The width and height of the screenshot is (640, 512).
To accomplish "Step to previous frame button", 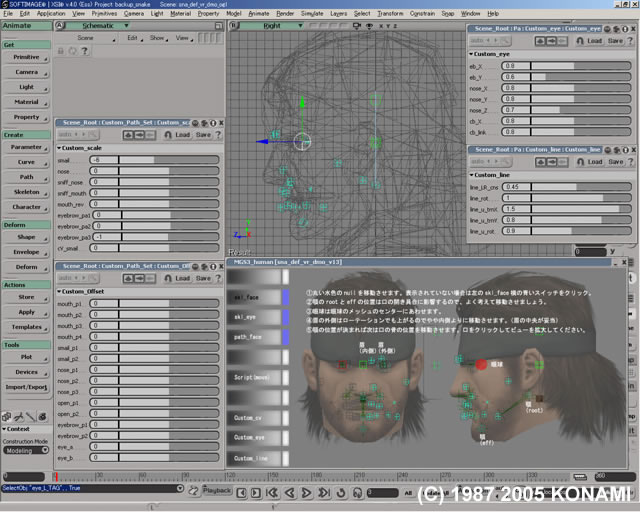I will (242, 493).
